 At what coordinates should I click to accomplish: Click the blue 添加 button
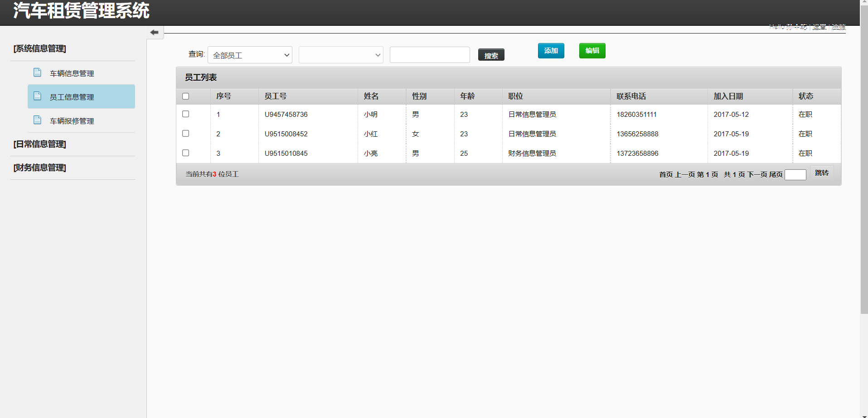551,51
